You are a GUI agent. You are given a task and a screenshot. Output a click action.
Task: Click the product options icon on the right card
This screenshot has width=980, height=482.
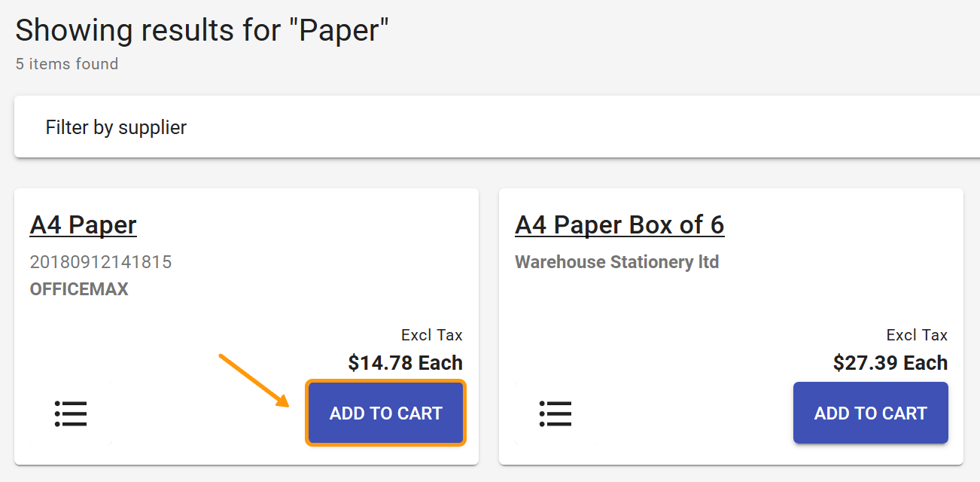point(555,413)
